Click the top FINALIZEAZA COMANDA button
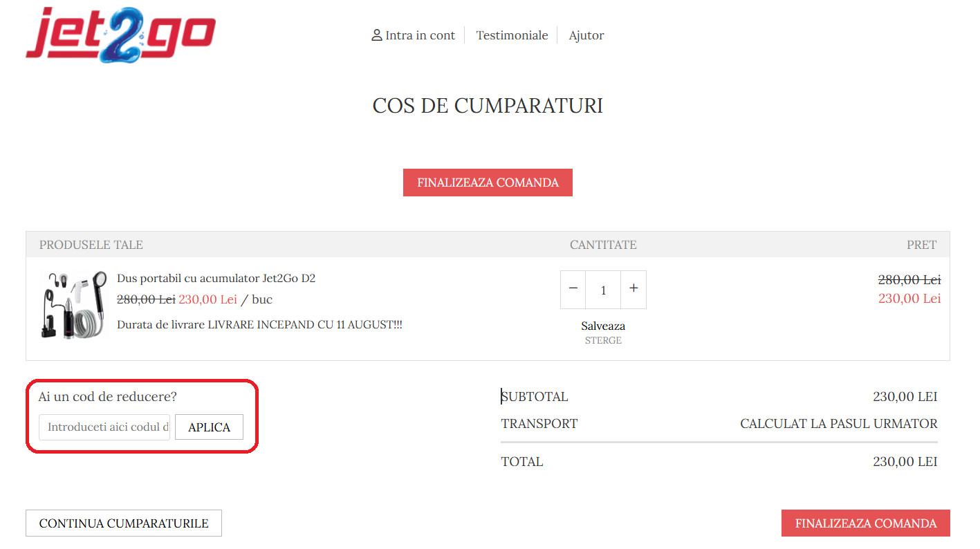This screenshot has height=549, width=980. pos(488,182)
